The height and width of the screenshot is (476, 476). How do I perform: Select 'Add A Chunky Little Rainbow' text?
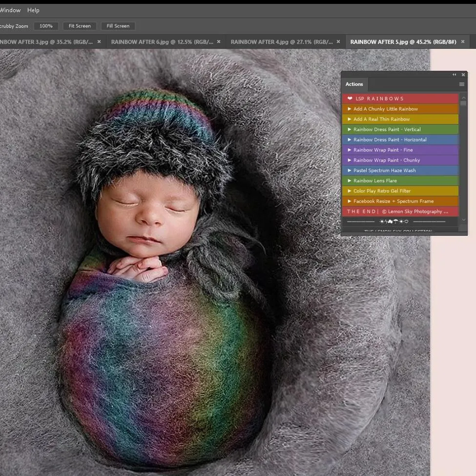click(386, 109)
